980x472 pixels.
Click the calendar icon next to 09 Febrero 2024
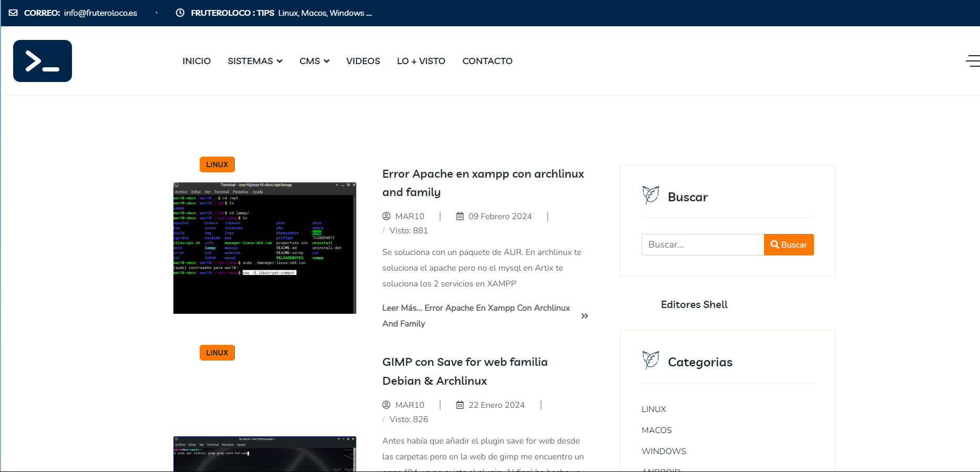460,216
